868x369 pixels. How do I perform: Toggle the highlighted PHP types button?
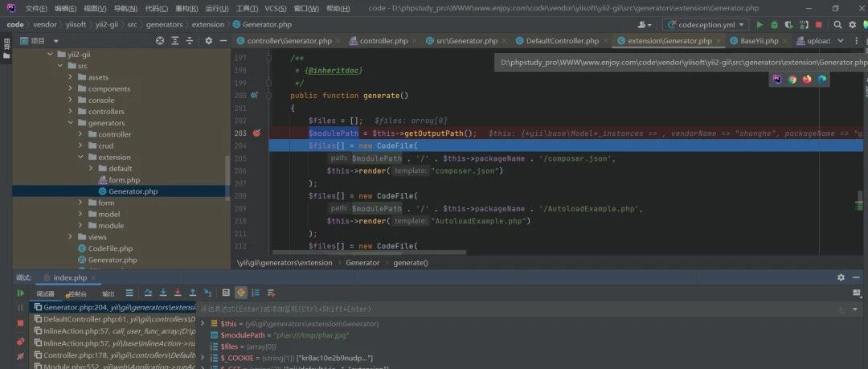click(241, 293)
